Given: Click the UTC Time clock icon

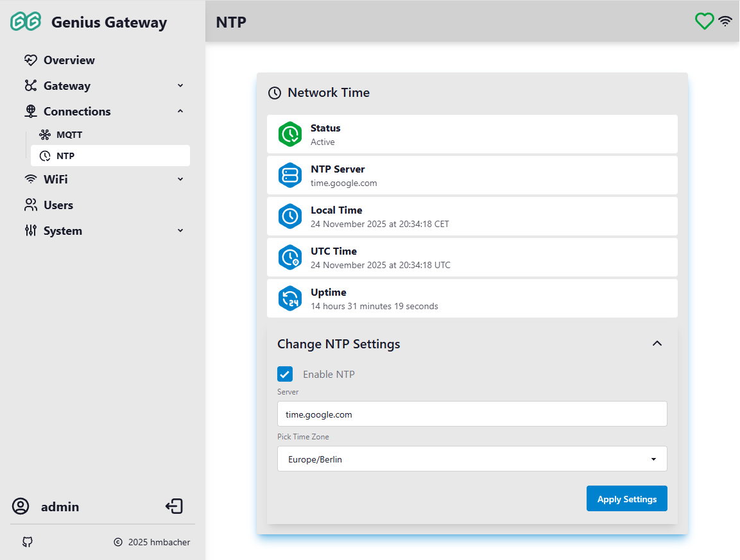Looking at the screenshot, I should tap(290, 257).
